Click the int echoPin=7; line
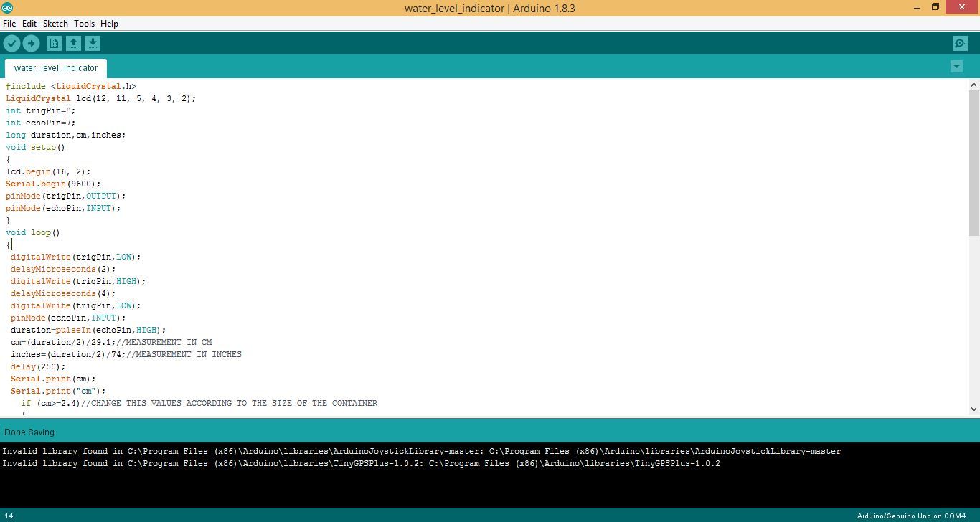The image size is (980, 522). coord(40,123)
